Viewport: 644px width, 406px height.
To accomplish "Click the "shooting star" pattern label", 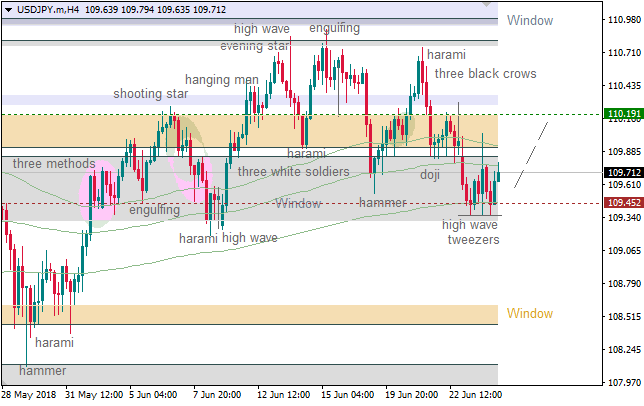I will [x=150, y=94].
